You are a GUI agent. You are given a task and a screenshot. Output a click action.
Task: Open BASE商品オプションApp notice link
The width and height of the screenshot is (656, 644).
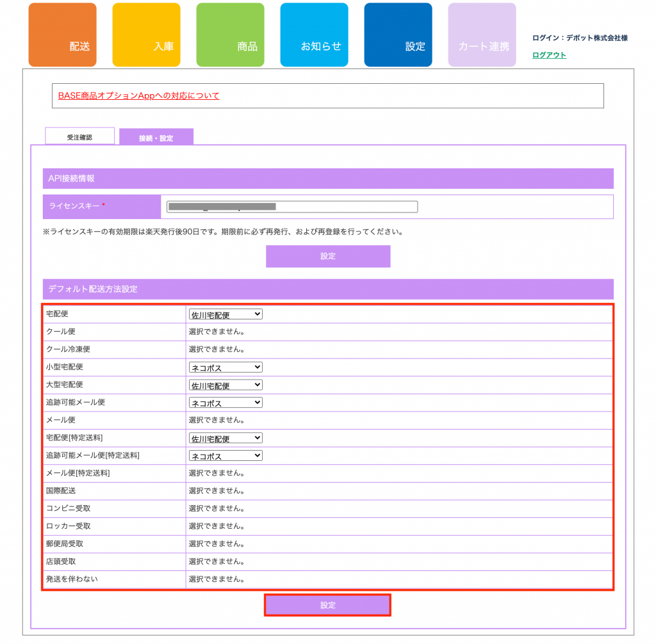pyautogui.click(x=138, y=96)
